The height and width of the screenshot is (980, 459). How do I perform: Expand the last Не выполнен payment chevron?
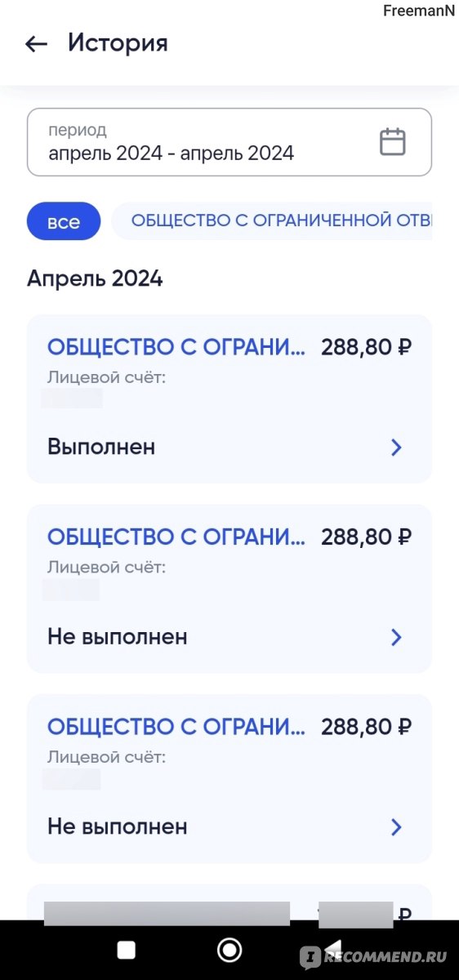pos(396,827)
